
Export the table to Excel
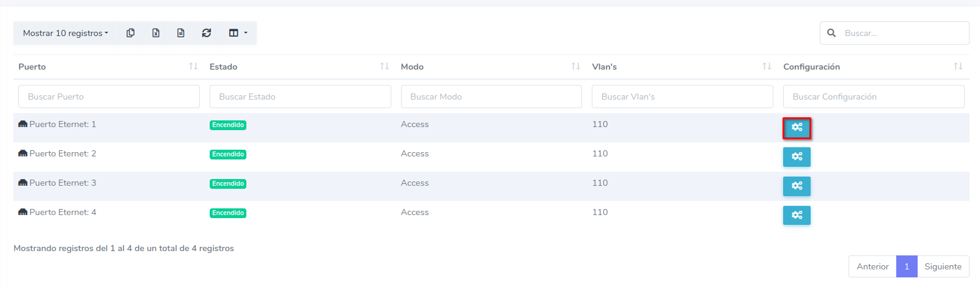(x=156, y=33)
